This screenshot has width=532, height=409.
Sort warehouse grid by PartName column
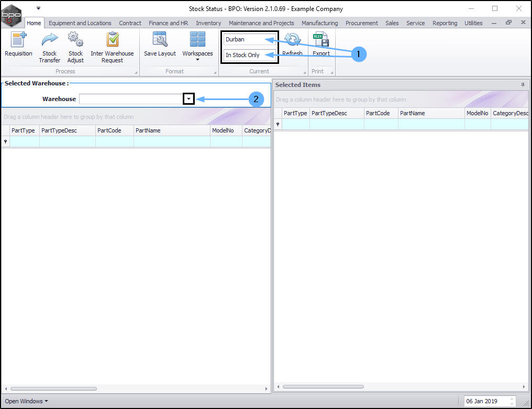coord(172,130)
